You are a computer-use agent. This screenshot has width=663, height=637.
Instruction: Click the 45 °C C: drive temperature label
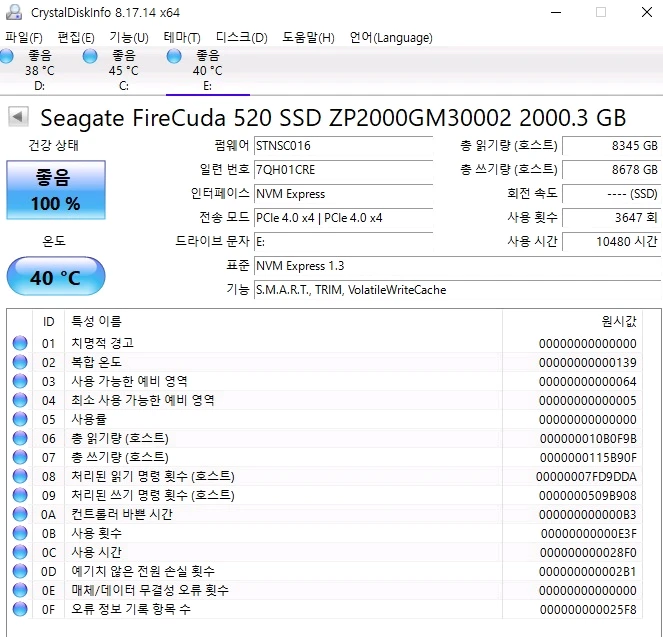coord(123,71)
